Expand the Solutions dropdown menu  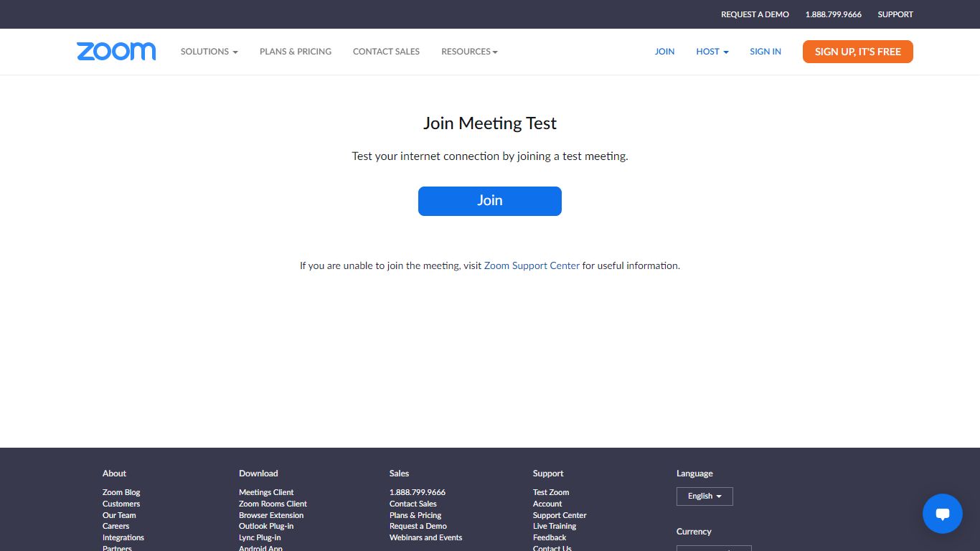tap(209, 52)
